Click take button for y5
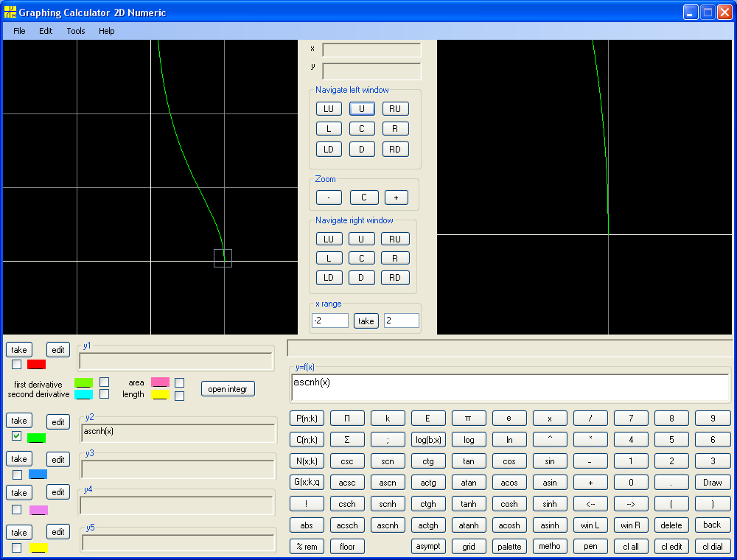The height and width of the screenshot is (560, 737). [19, 532]
